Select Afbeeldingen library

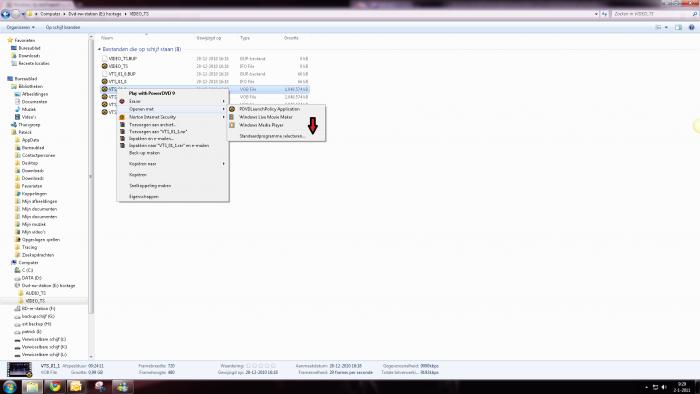[35, 94]
